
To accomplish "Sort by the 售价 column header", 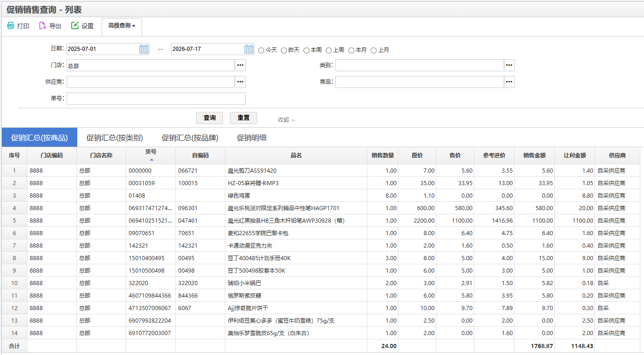I will click(x=455, y=156).
